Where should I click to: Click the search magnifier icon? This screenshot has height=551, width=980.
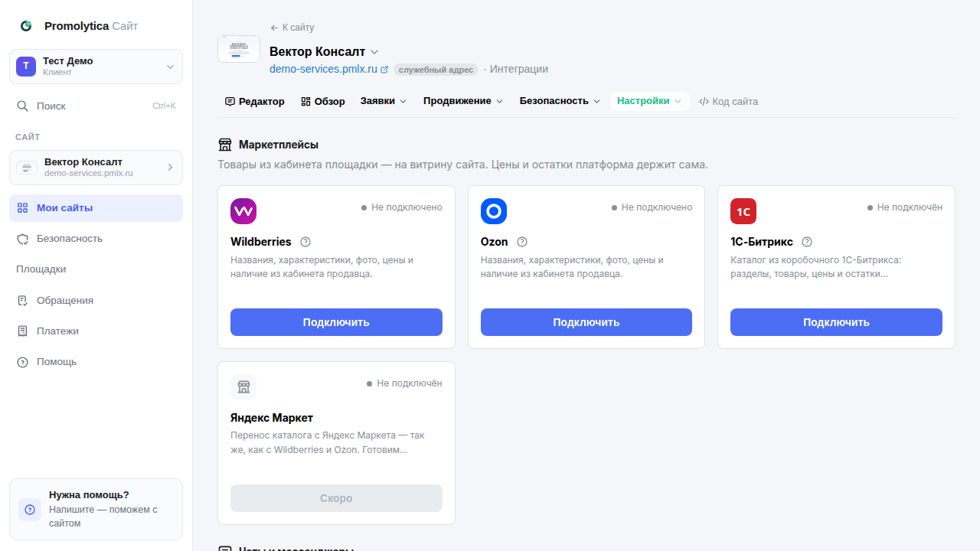point(23,106)
